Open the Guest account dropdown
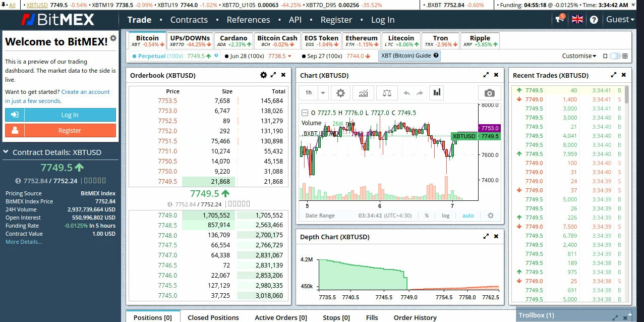Screen dimensions: 644x322 coord(620,20)
